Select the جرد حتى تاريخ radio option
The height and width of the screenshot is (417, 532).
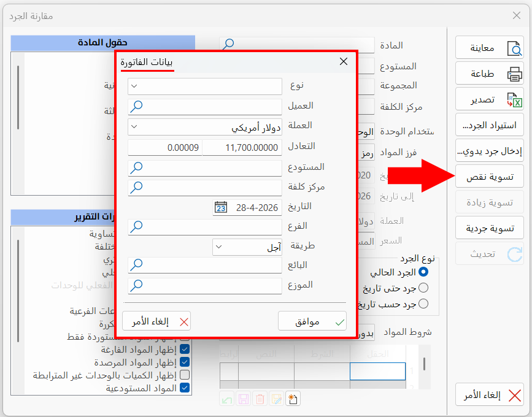point(423,288)
